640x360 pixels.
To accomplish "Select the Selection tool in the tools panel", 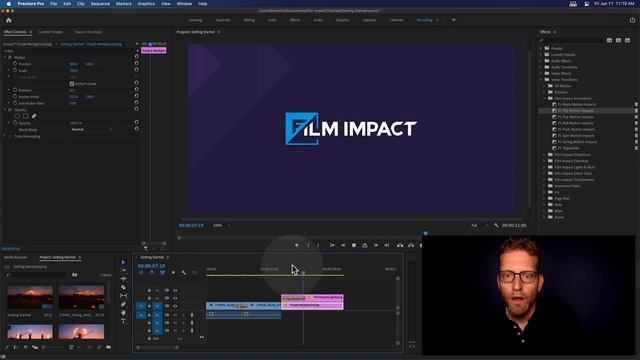I will tap(123, 262).
